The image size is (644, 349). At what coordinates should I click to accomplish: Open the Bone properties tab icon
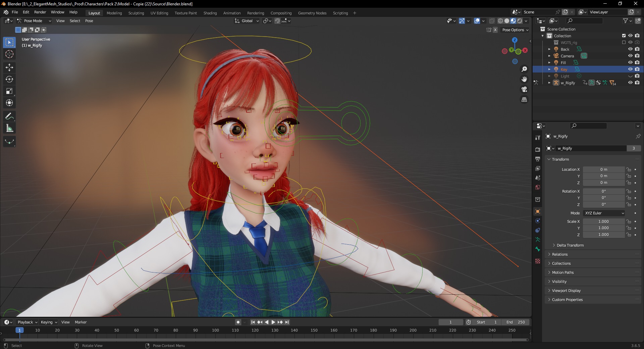click(538, 249)
